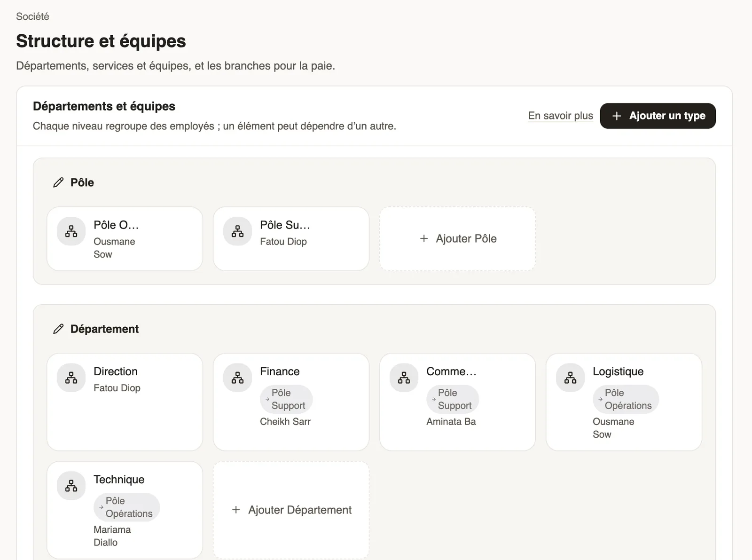
Task: Click the plus icon in Ajouter un type button
Action: click(617, 116)
